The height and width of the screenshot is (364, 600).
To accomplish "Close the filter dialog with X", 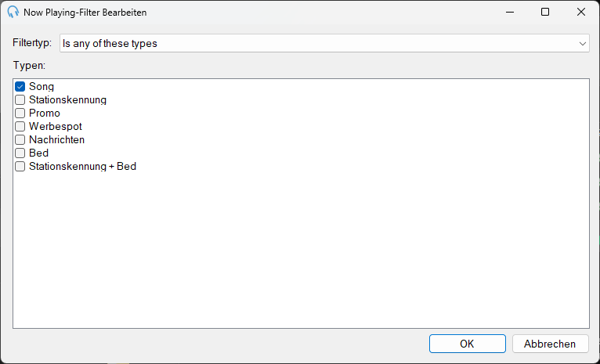I will 581,12.
